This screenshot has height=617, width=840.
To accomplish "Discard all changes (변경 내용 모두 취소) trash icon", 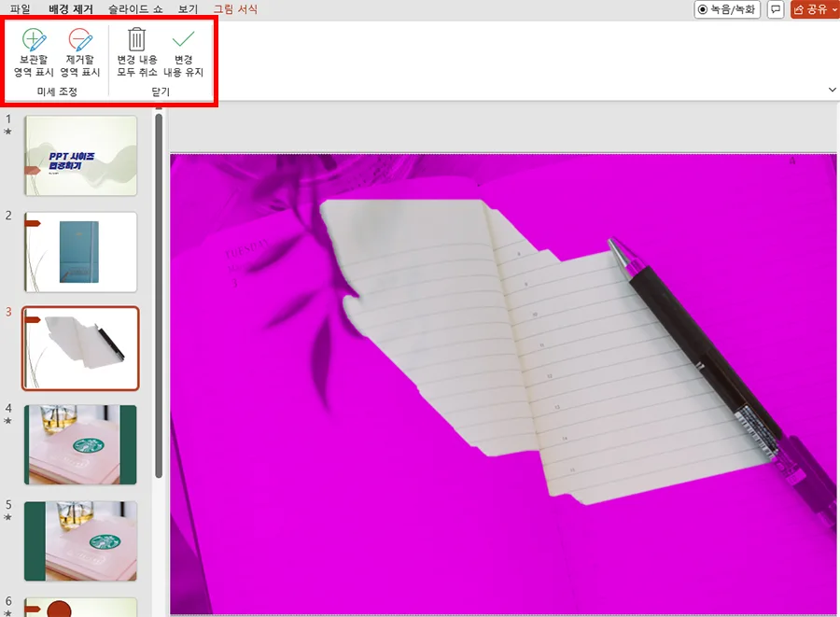I will coord(137,52).
